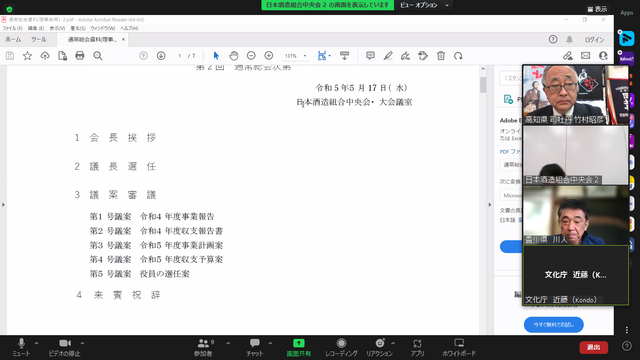Switch to the Tools tab

[x=39, y=40]
